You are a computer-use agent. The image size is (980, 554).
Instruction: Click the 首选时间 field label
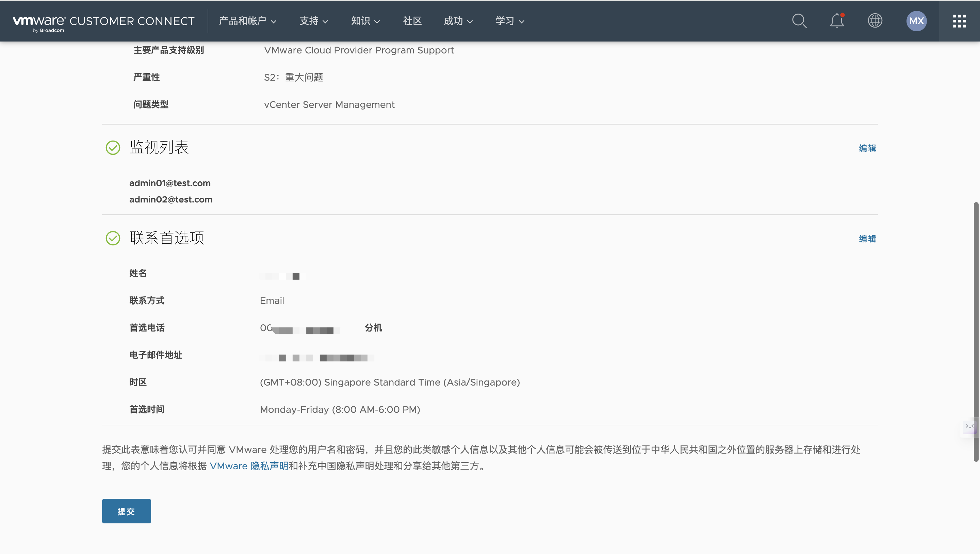147,409
